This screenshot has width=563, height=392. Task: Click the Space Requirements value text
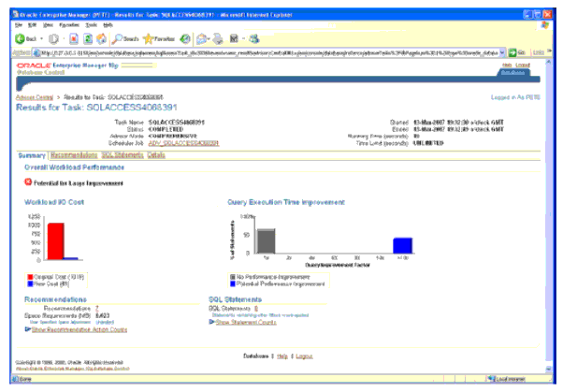(x=103, y=315)
